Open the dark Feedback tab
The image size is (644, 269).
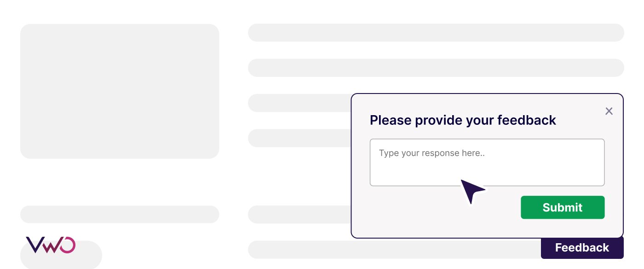[x=582, y=248]
